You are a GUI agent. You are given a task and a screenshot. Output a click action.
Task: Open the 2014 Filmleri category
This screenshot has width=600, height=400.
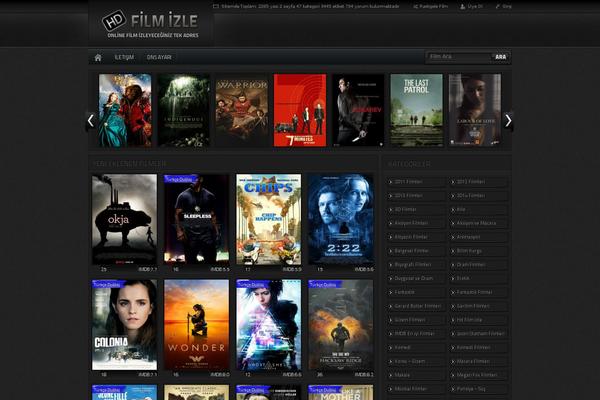[478, 196]
